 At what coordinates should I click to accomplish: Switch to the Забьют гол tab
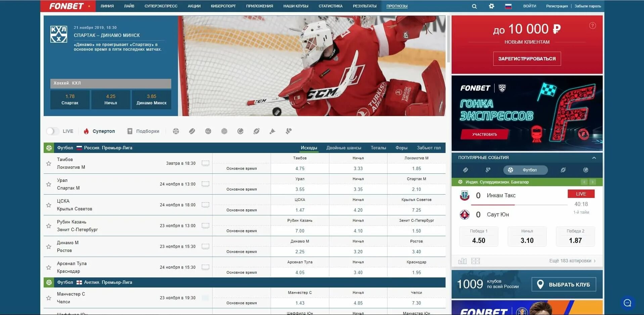(429, 148)
